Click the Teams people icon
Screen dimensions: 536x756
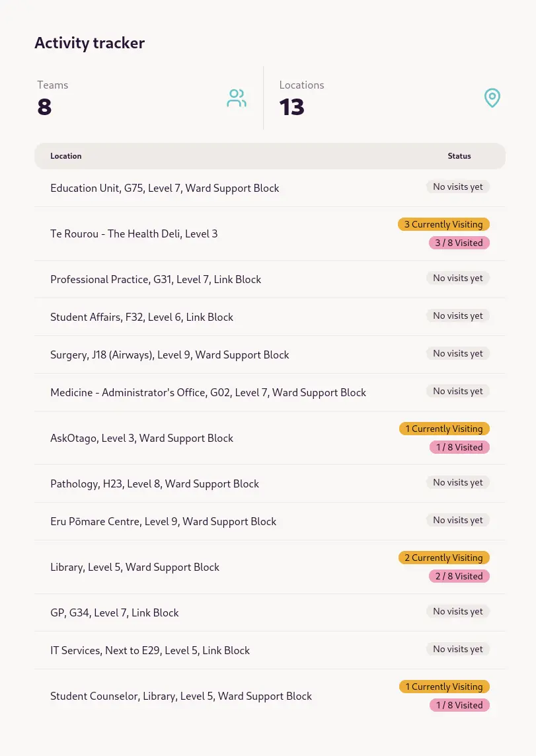237,98
